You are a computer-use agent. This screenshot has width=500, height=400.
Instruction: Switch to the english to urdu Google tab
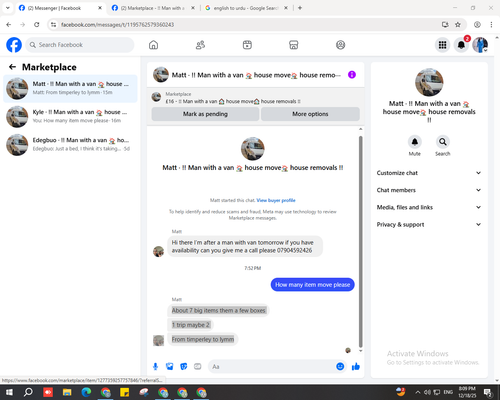pyautogui.click(x=246, y=8)
